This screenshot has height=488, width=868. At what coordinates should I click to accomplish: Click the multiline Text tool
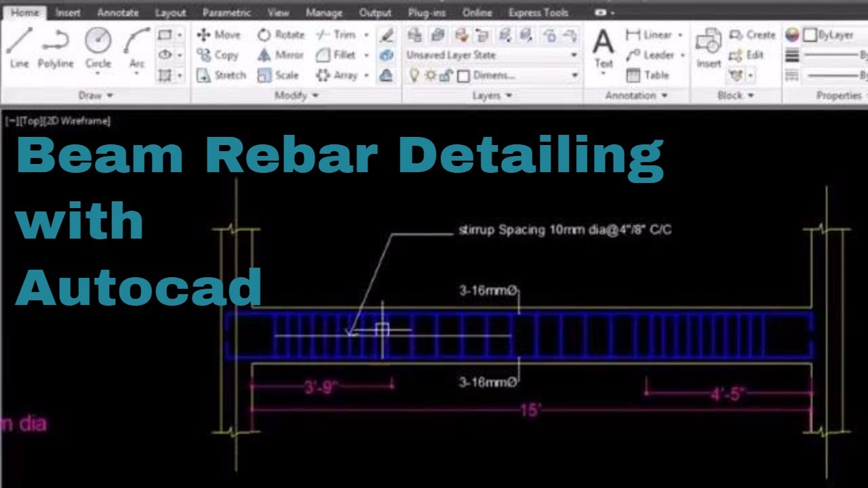(603, 49)
